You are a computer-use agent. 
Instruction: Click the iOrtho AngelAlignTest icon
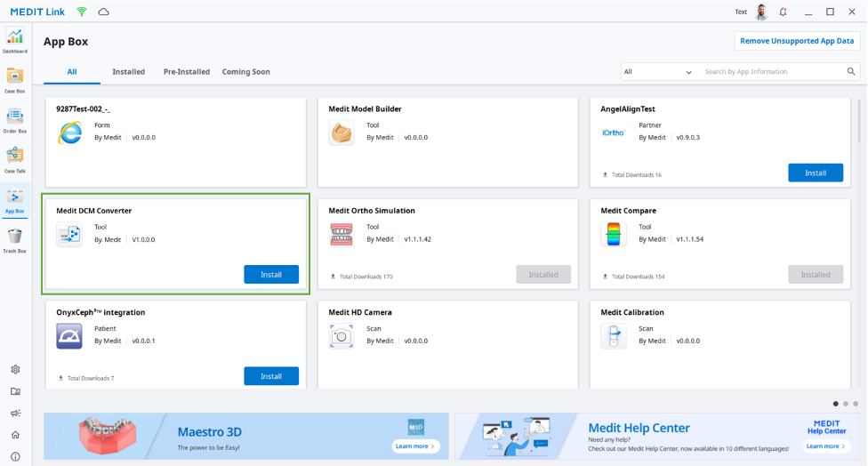614,133
